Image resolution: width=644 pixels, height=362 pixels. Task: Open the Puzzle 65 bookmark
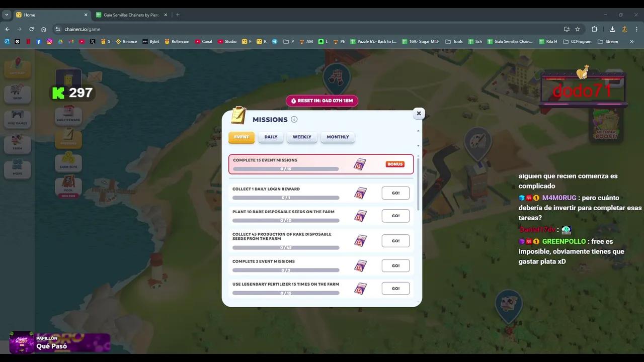click(x=373, y=42)
